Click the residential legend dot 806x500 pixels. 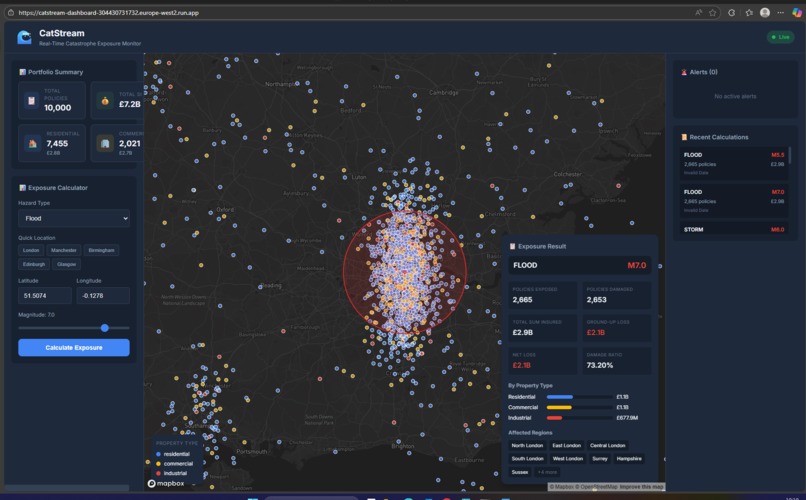(158, 454)
